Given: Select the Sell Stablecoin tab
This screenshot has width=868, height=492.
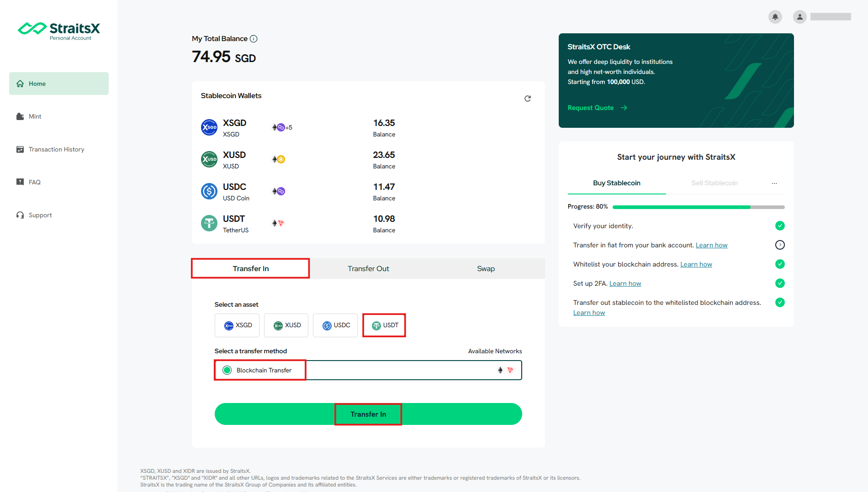Looking at the screenshot, I should pos(715,183).
